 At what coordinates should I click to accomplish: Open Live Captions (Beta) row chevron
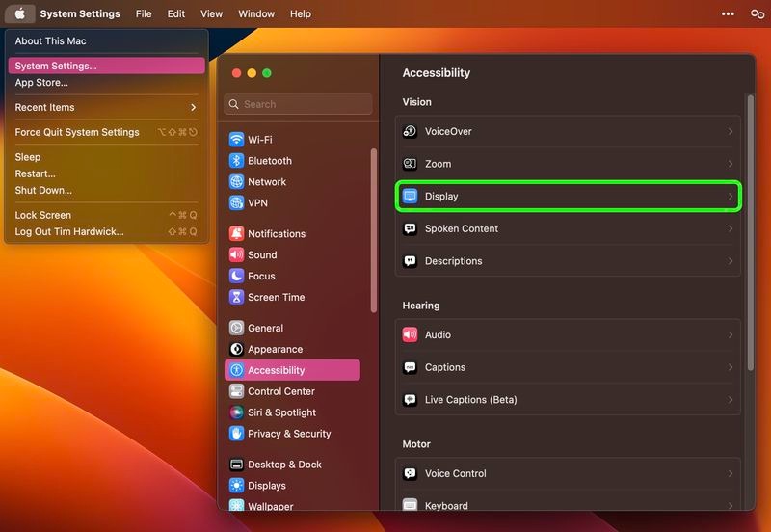coord(731,400)
